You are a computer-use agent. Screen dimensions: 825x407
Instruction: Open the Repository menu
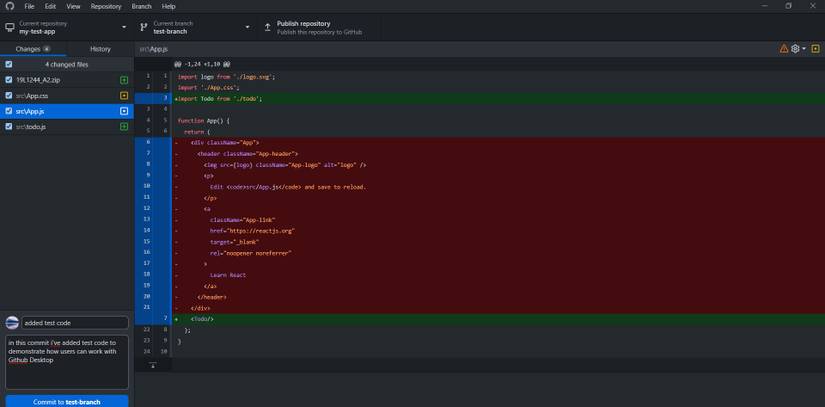coord(105,6)
